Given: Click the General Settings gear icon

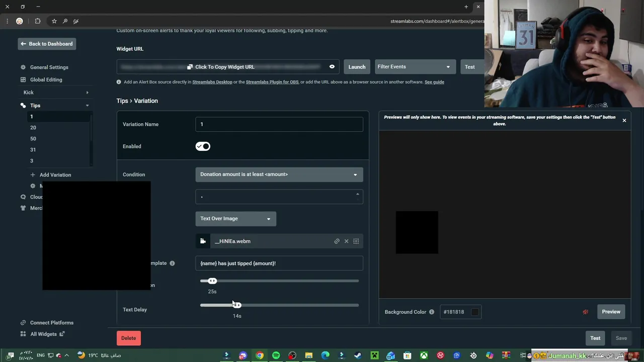Looking at the screenshot, I should click(x=23, y=67).
